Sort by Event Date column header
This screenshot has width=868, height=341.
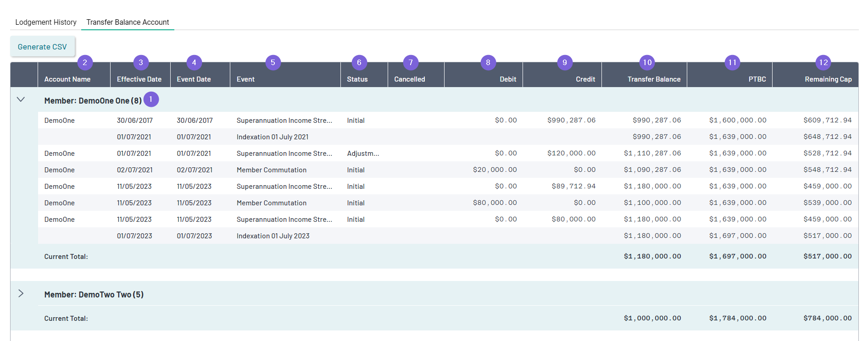point(194,79)
